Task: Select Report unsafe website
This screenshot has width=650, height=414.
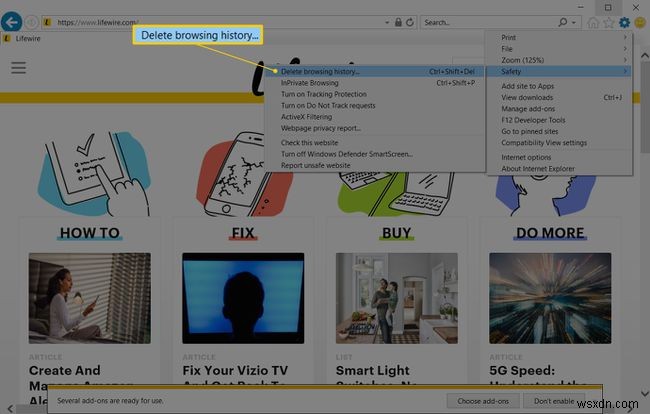Action: click(375, 165)
